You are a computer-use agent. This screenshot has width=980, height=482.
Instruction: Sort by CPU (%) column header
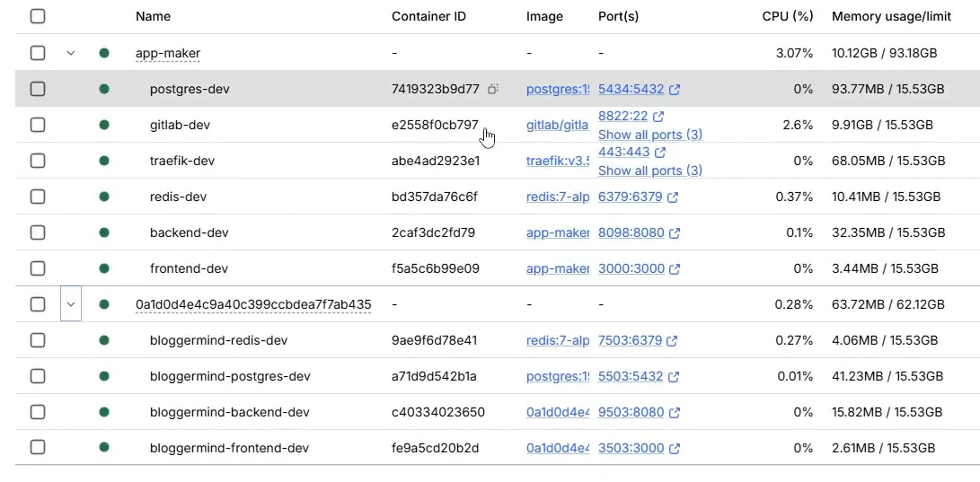coord(787,16)
